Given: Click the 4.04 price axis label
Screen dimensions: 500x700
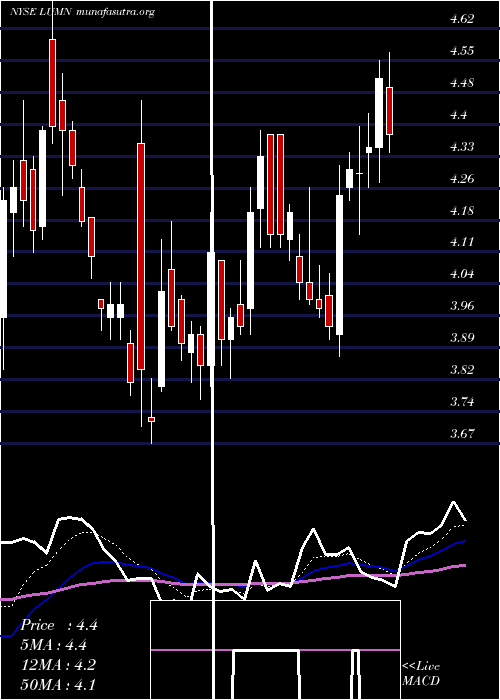Looking at the screenshot, I should coord(461,274).
